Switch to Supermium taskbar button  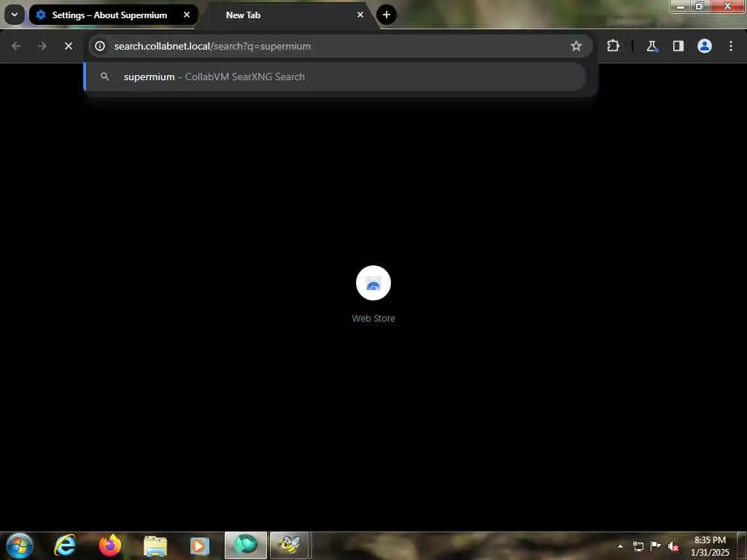[x=246, y=545]
